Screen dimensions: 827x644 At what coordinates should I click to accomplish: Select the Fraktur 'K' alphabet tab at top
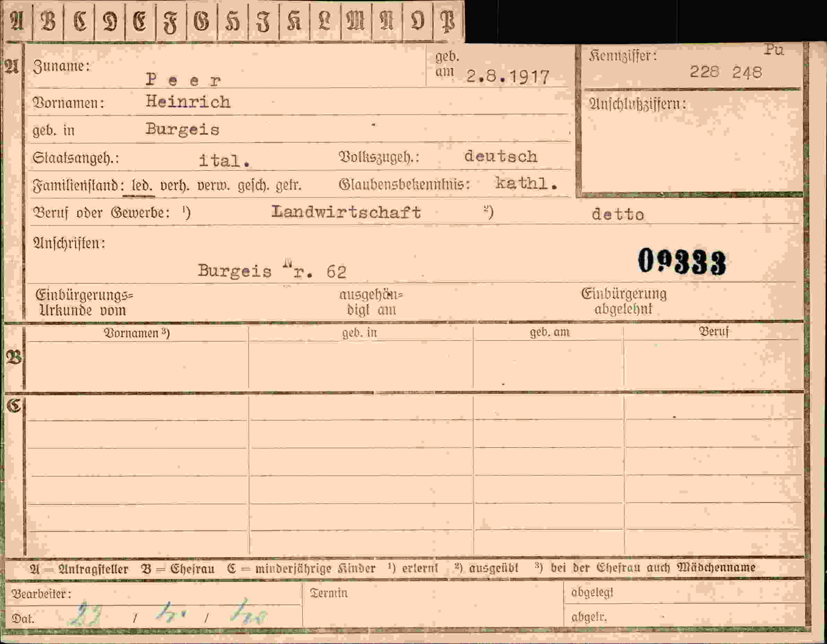[x=294, y=21]
